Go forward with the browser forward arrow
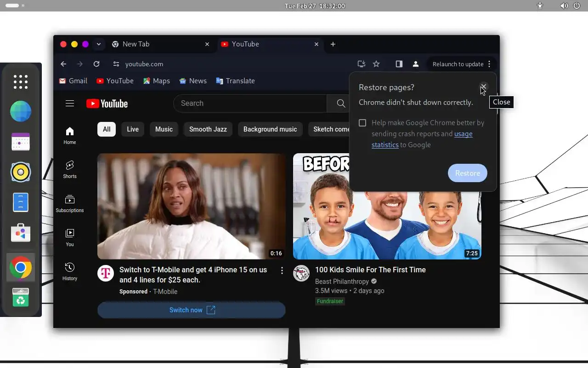The height and width of the screenshot is (368, 588). [80, 64]
